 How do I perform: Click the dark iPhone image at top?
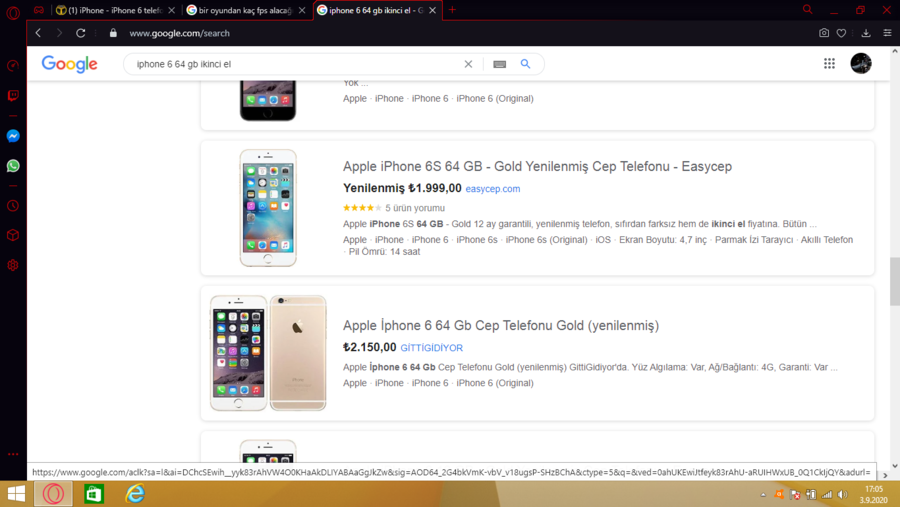[268, 100]
